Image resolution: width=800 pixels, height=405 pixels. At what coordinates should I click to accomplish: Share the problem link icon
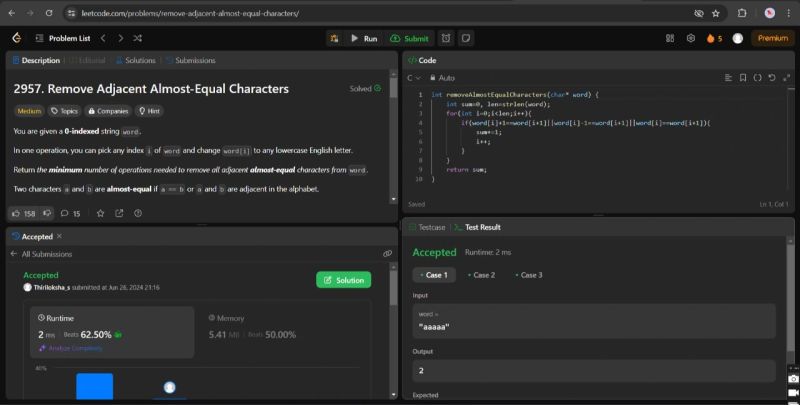[x=119, y=213]
